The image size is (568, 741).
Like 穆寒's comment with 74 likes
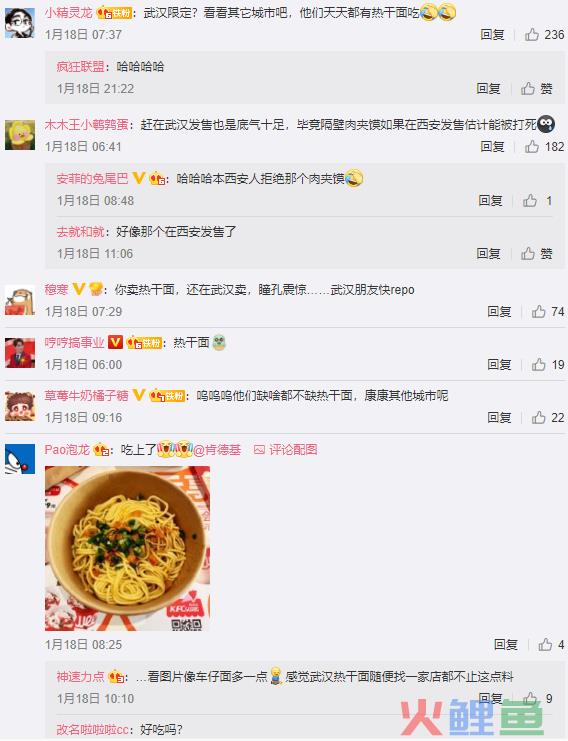(548, 311)
